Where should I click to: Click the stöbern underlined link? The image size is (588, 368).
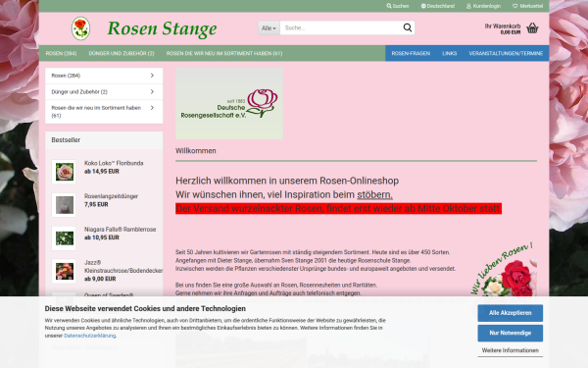(x=374, y=194)
